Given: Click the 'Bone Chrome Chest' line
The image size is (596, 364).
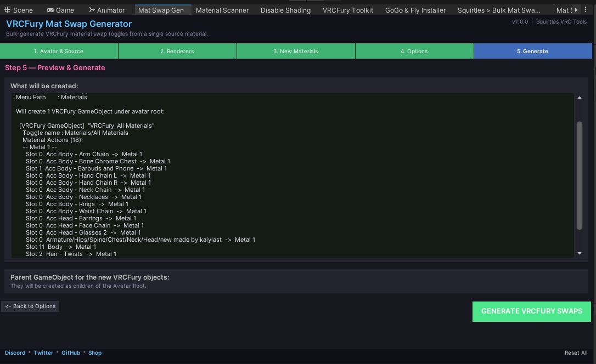Looking at the screenshot, I should pos(98,161).
